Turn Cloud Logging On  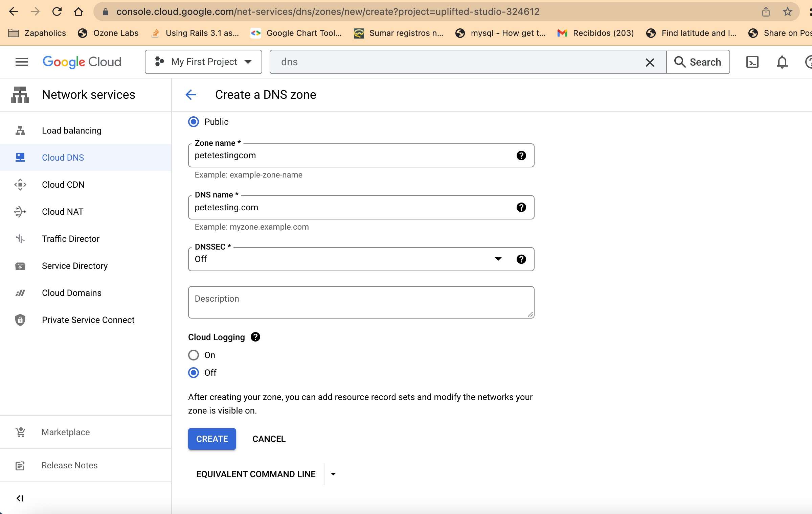pyautogui.click(x=194, y=355)
